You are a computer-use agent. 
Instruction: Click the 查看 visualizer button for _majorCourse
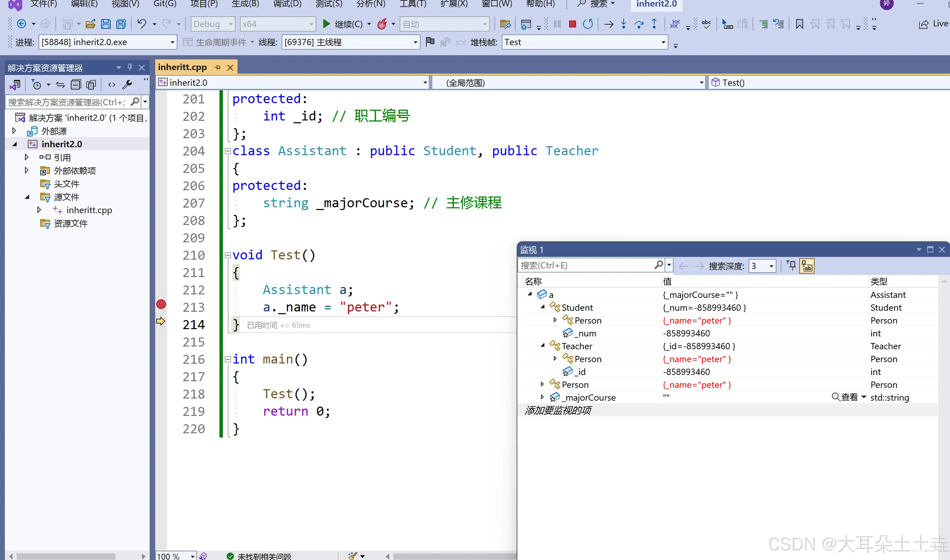[x=845, y=397]
